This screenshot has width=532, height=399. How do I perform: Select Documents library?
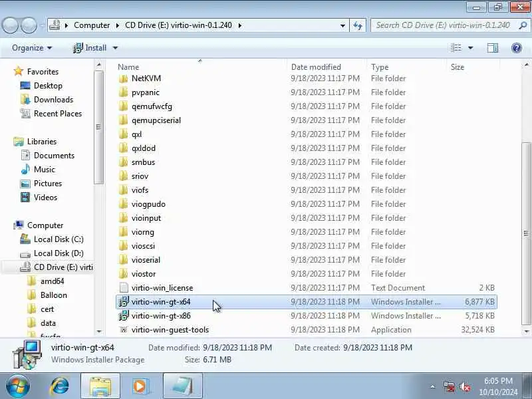(54, 156)
